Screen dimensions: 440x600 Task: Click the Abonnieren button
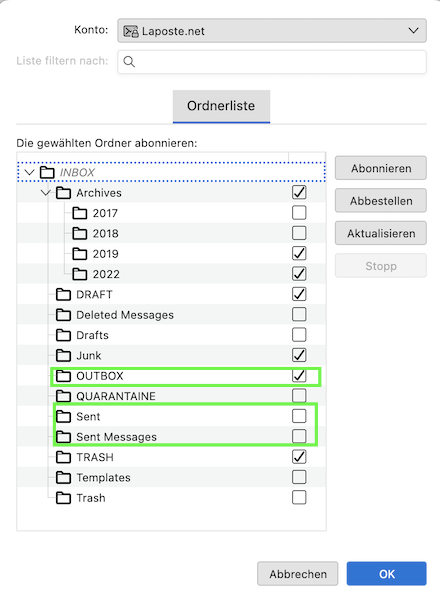(x=381, y=168)
